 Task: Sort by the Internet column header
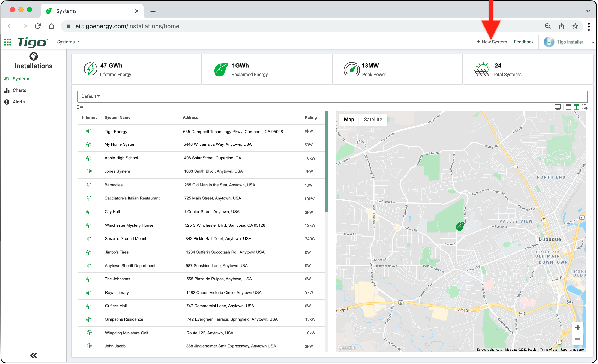tap(89, 117)
